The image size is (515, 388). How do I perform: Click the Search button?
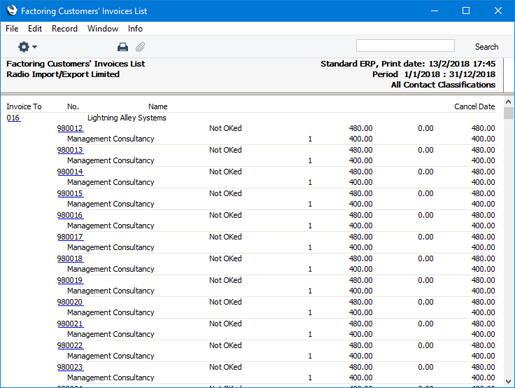486,47
